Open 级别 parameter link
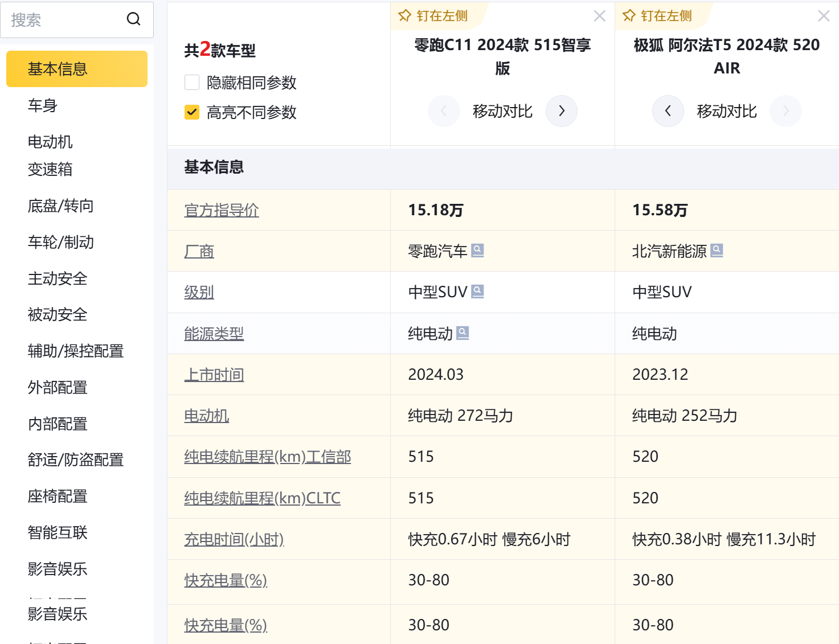839x644 pixels. click(199, 292)
